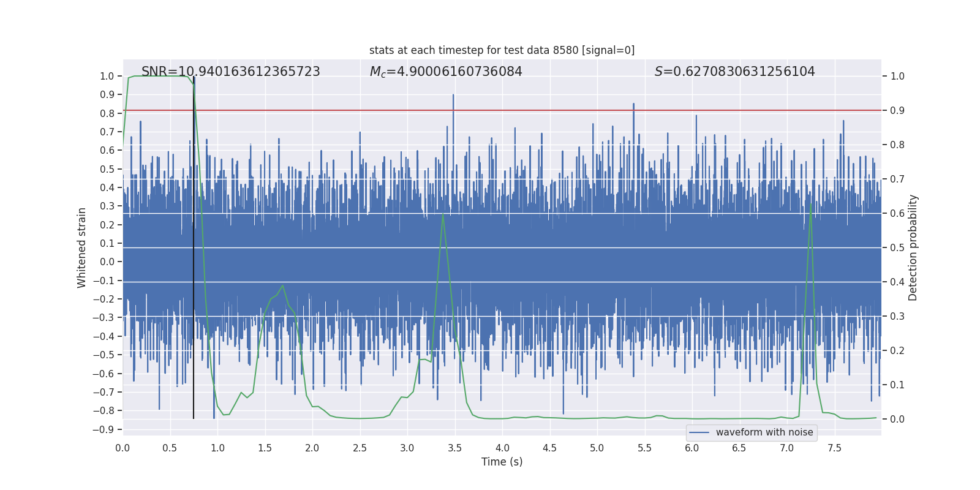Click the blue line sample in the legend
The width and height of the screenshot is (980, 490).
(x=699, y=432)
